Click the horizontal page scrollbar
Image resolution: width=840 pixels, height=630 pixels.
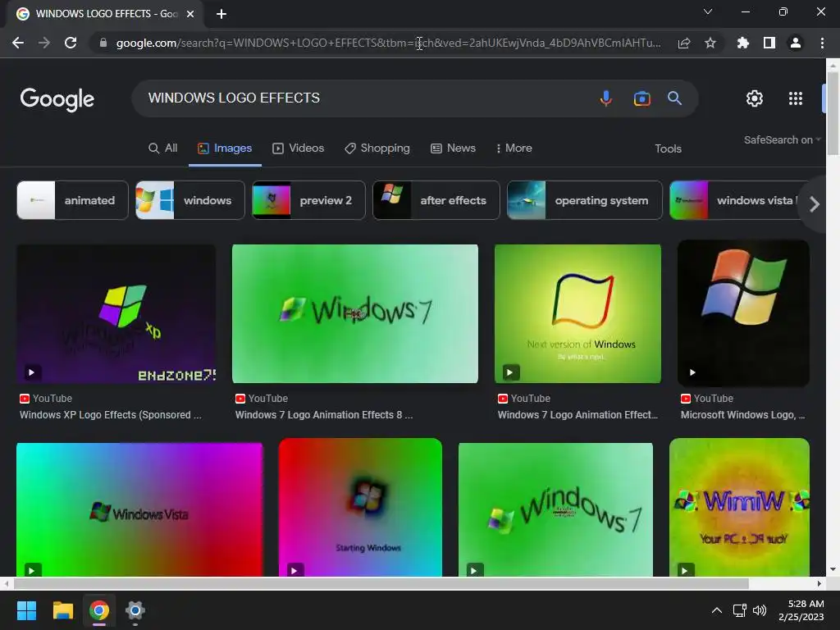tap(381, 583)
